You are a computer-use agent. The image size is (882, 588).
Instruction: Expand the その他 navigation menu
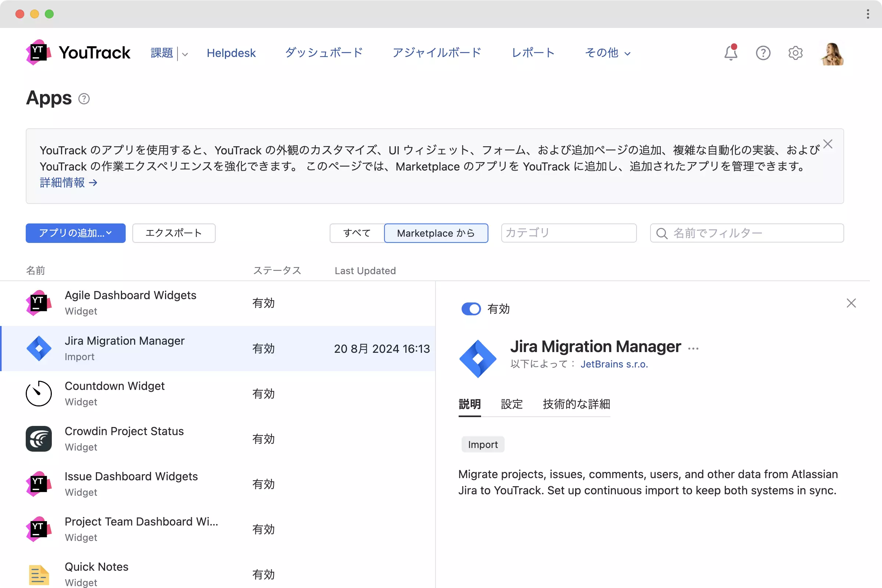(x=607, y=53)
